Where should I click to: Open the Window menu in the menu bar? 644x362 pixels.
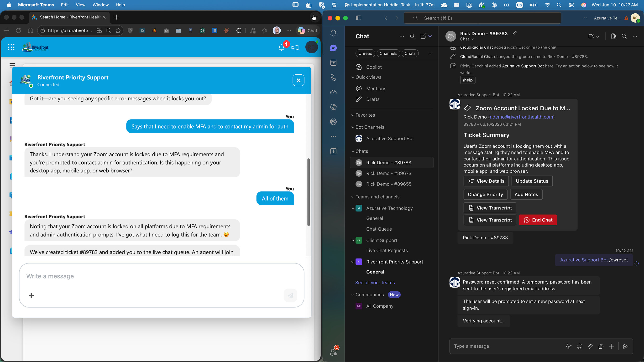pyautogui.click(x=100, y=5)
